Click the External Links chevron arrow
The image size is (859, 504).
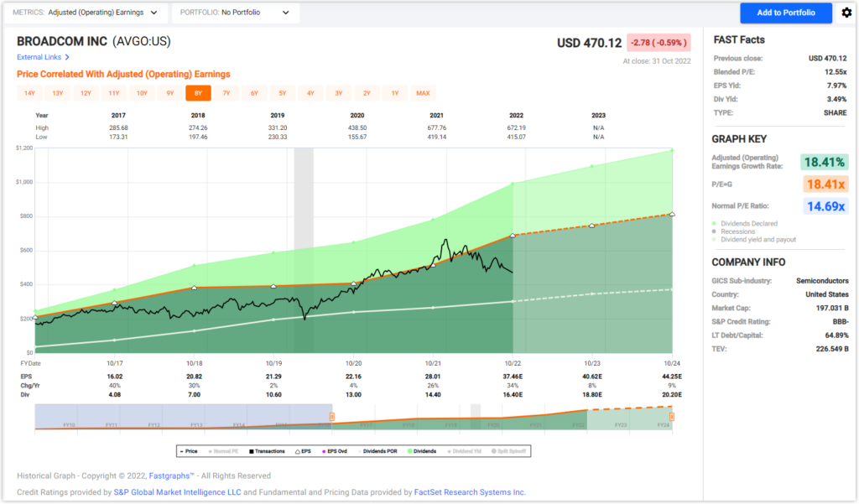67,57
